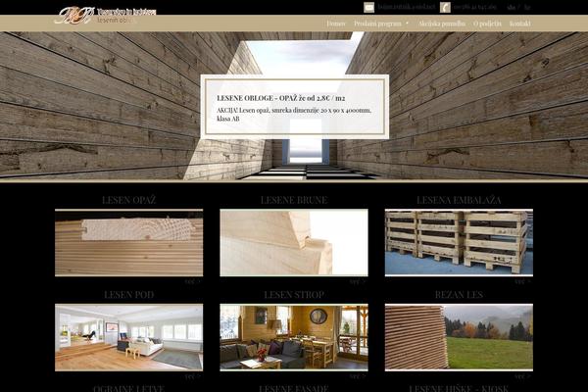Click the LESENE BRUNE heading
Image resolution: width=588 pixels, height=392 pixels.
294,200
